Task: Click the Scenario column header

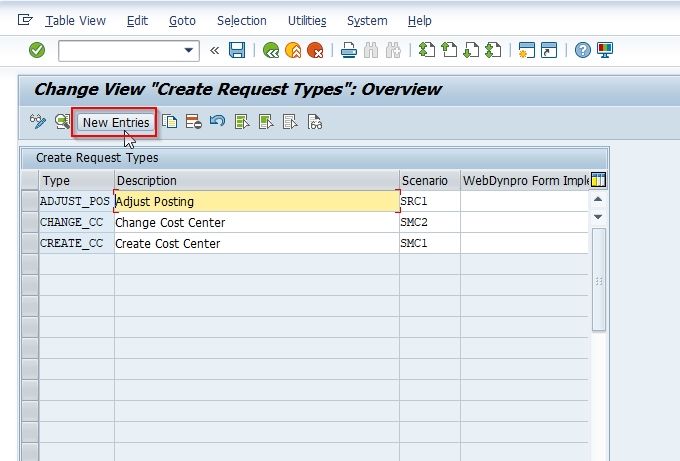Action: tap(430, 180)
